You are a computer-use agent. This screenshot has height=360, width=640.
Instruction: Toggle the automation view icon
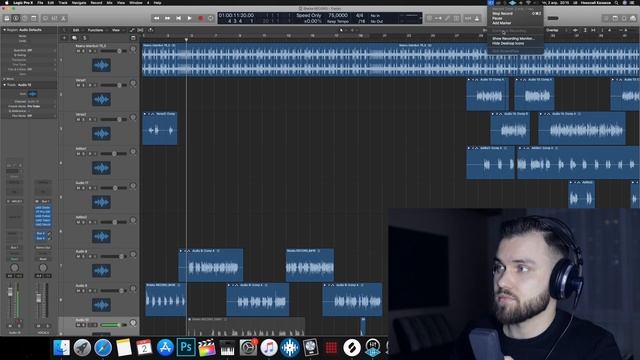(132, 30)
